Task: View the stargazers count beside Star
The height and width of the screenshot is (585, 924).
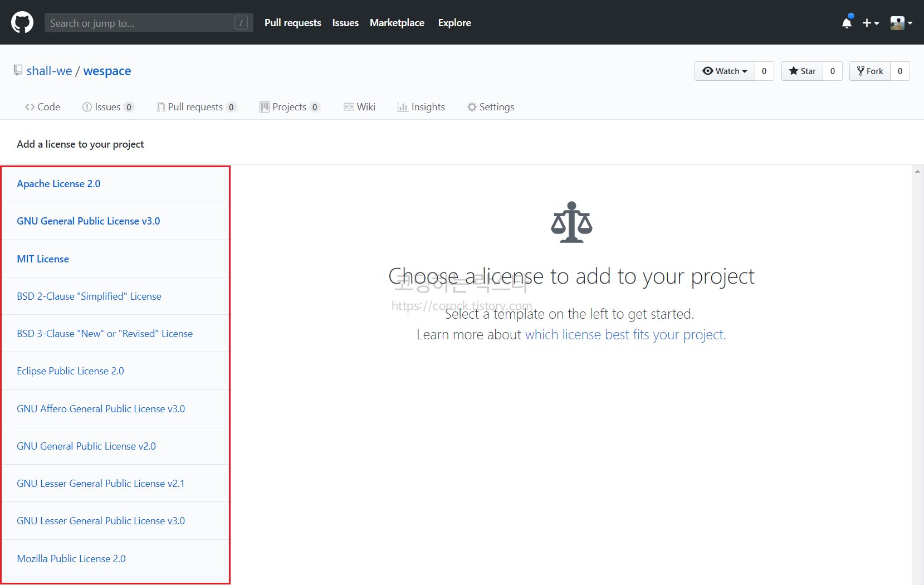Action: 833,71
